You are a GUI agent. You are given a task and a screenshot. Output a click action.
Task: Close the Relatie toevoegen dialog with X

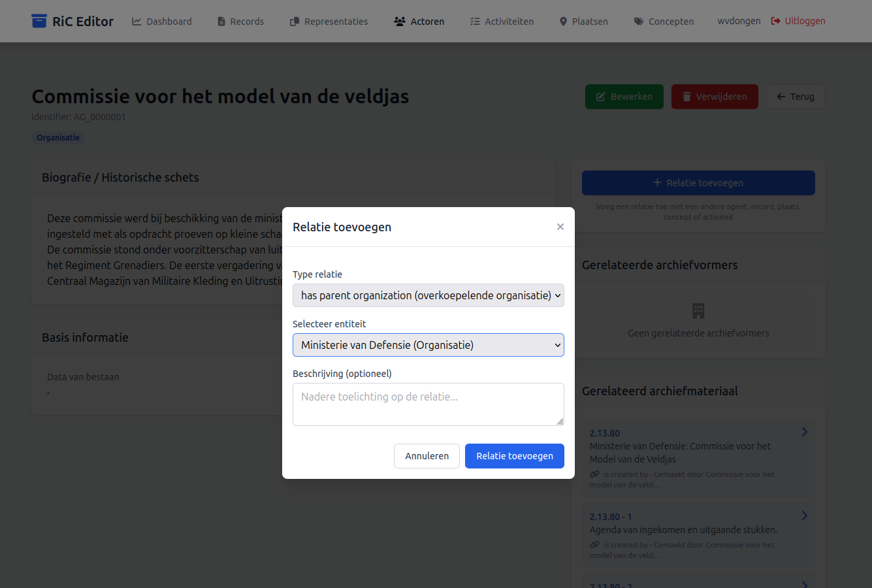tap(560, 227)
